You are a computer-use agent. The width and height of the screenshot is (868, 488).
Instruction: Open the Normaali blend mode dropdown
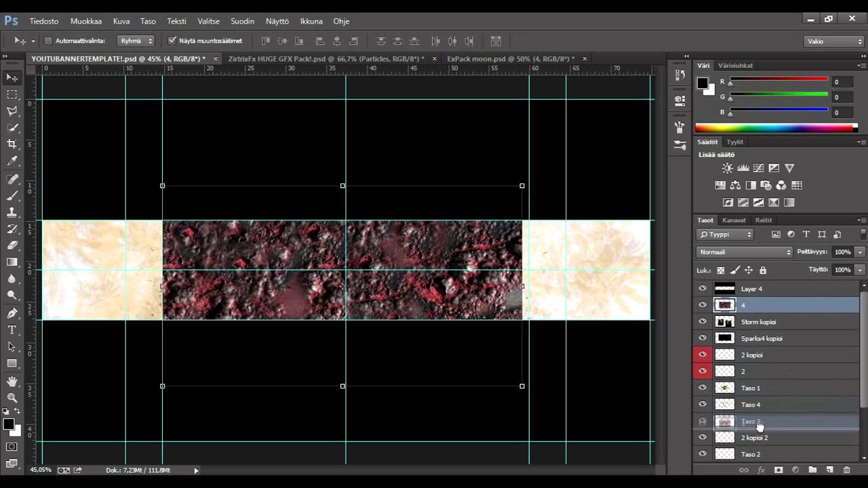[x=744, y=251]
